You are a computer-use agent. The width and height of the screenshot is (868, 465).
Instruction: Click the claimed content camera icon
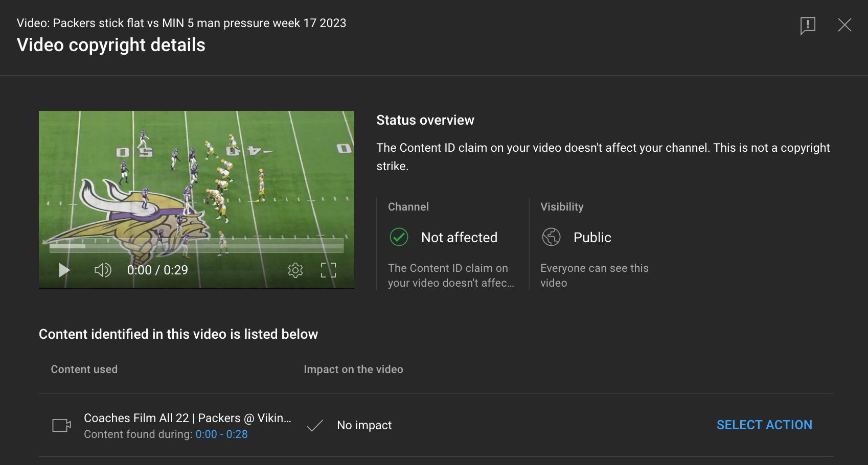click(x=61, y=425)
